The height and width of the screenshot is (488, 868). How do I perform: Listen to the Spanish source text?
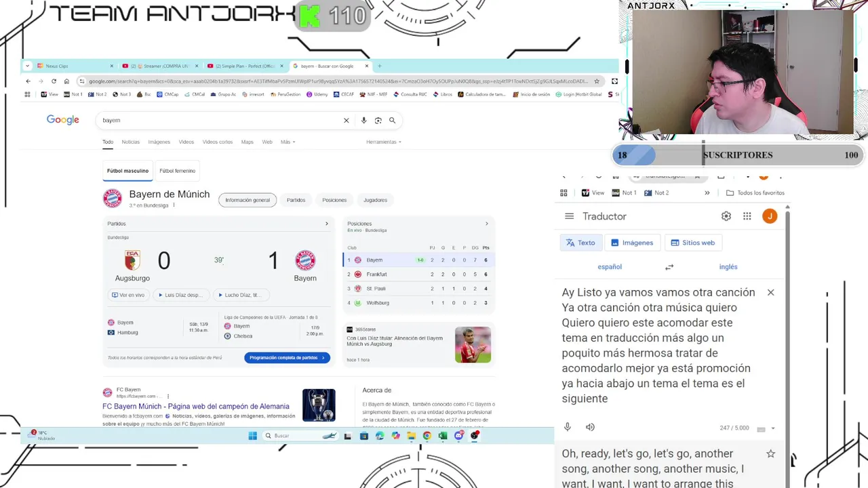coord(590,427)
